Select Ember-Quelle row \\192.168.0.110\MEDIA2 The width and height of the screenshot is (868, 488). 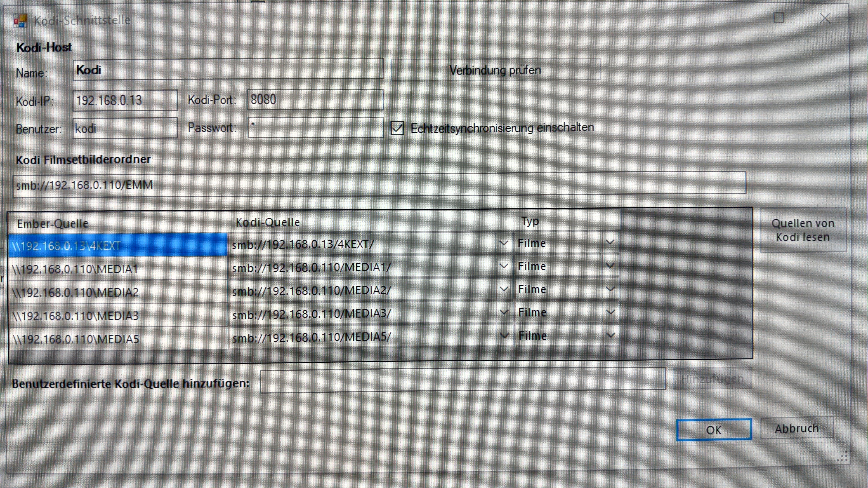click(118, 292)
